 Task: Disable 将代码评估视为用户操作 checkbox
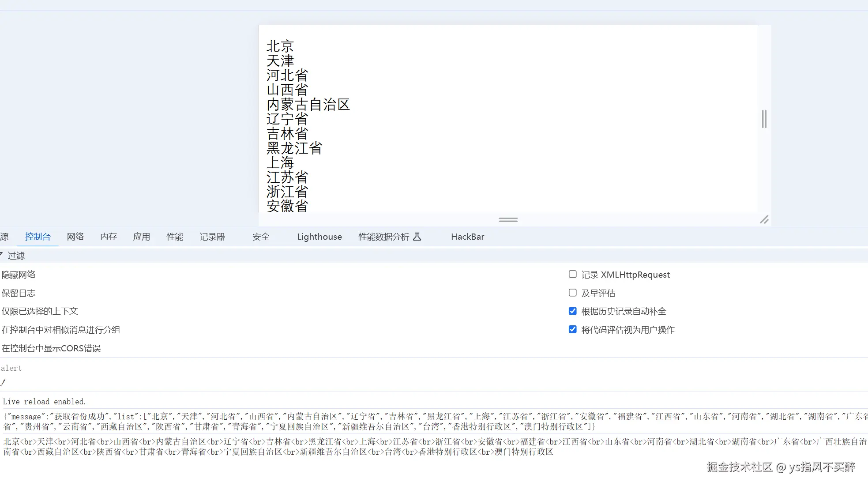coord(573,330)
